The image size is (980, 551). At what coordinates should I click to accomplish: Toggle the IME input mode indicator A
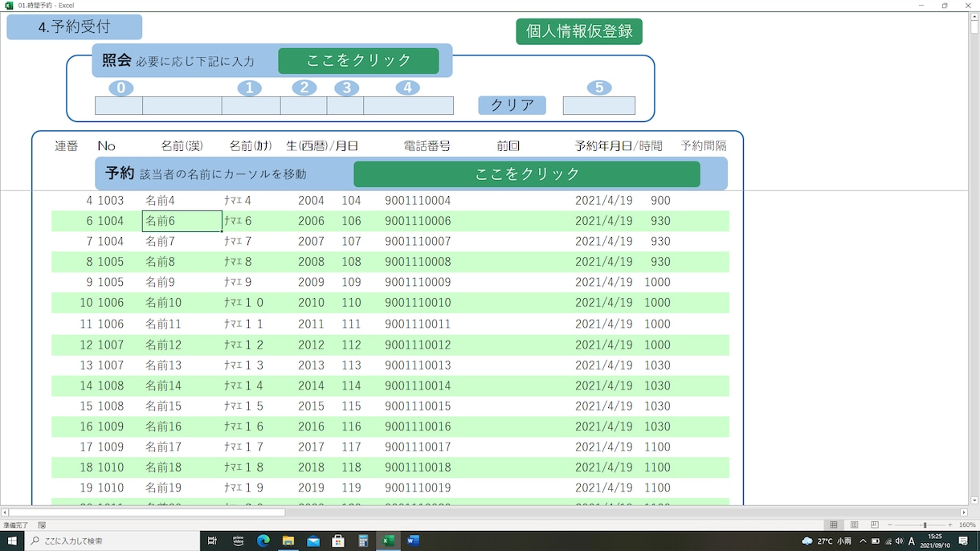tap(912, 541)
